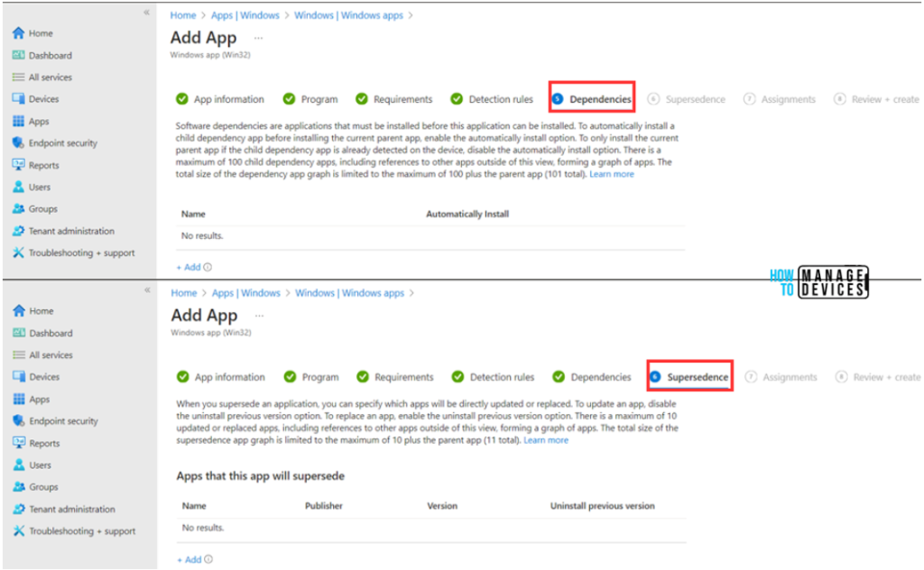Image resolution: width=924 pixels, height=570 pixels.
Task: Open Dependencies step in lower wizard
Action: click(592, 377)
